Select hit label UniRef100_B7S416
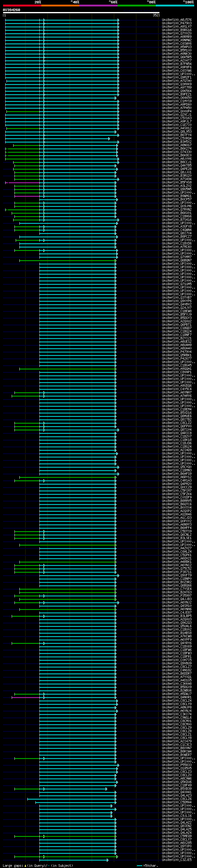Viewport: 197px width, 868px height. click(177, 220)
